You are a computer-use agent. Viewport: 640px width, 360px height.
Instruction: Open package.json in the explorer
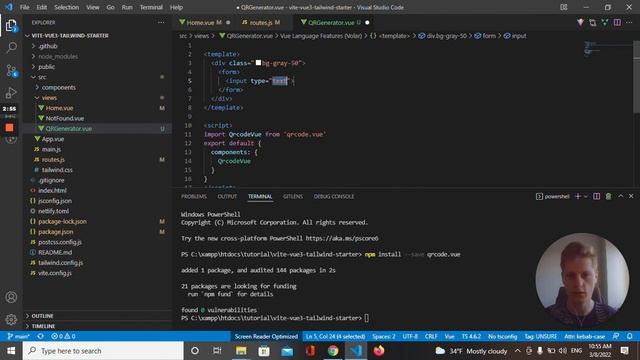coord(56,231)
